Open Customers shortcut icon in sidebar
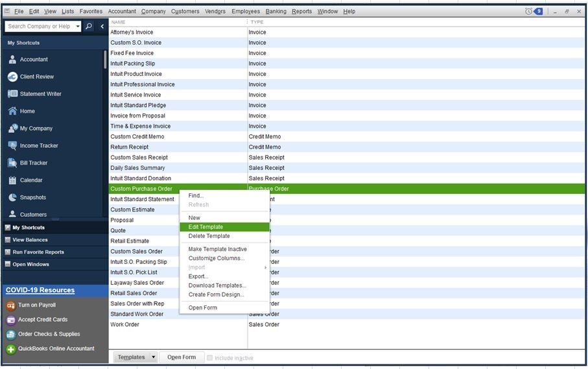The height and width of the screenshot is (369, 588). click(12, 214)
